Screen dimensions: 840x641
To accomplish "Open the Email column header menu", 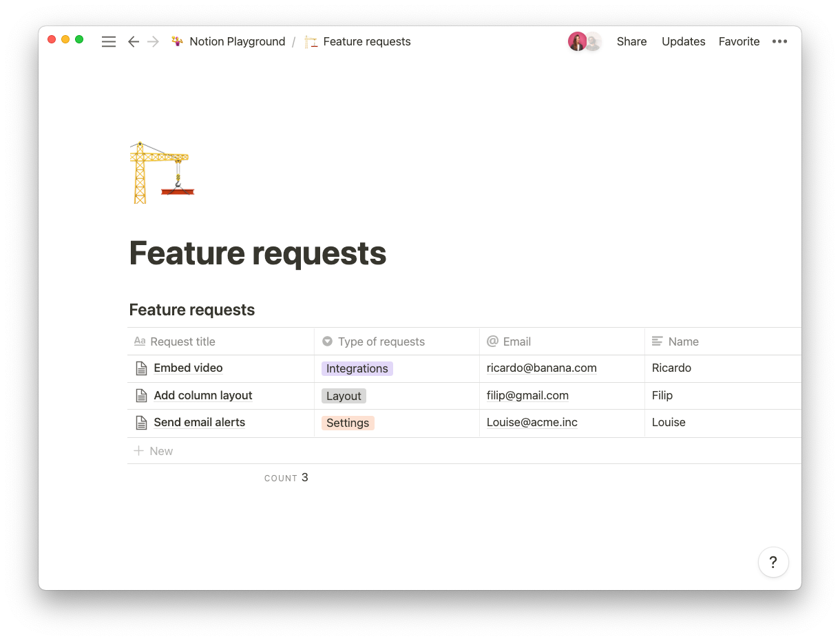I will click(562, 341).
